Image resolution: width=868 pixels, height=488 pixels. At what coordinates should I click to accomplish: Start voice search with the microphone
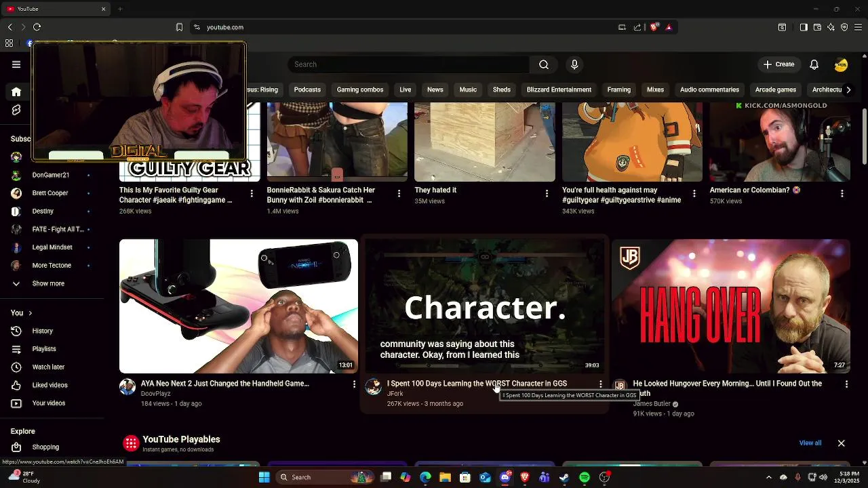[574, 64]
